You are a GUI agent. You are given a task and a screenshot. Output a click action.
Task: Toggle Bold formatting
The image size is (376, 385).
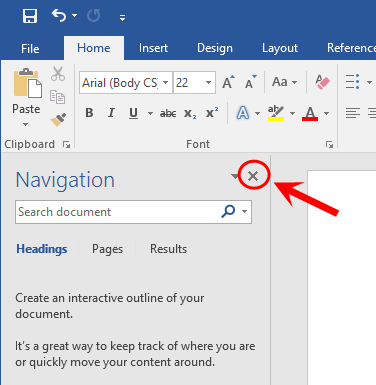point(89,113)
